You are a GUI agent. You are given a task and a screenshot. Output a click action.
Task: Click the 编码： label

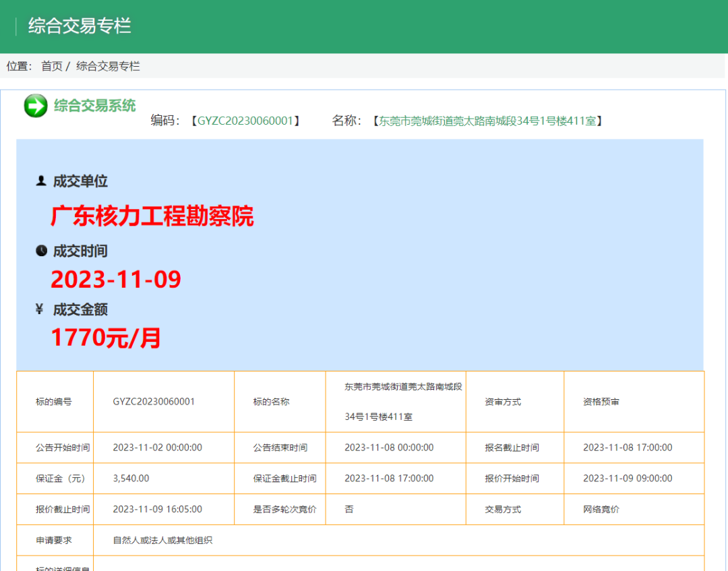(x=165, y=121)
